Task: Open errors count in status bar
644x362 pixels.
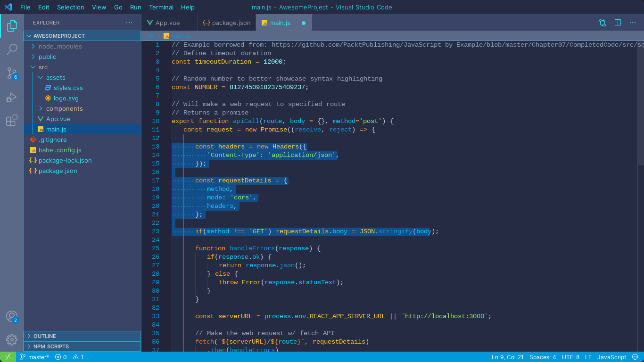Action: coord(61,357)
